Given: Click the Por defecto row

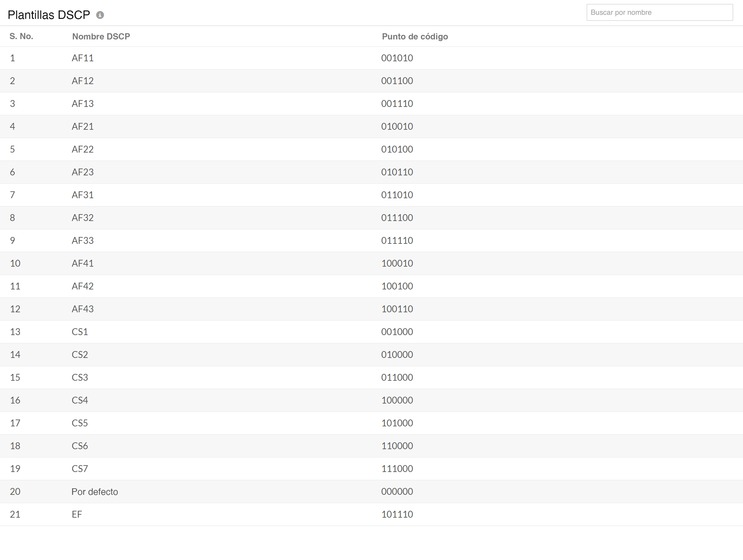Looking at the screenshot, I should pyautogui.click(x=95, y=492).
